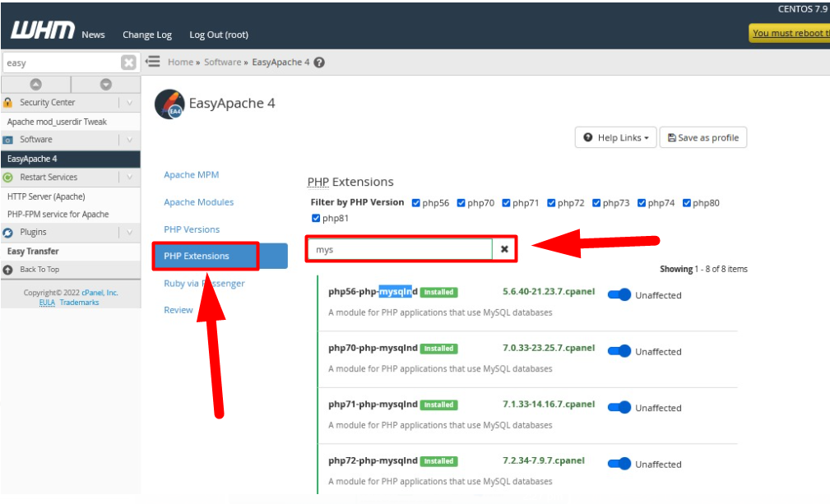Image resolution: width=830 pixels, height=504 pixels.
Task: Open the cPanel, Inc. copyright link
Action: pos(100,293)
